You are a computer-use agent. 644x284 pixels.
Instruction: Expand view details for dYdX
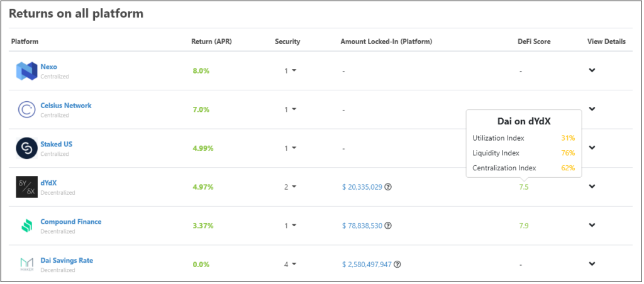click(x=592, y=187)
